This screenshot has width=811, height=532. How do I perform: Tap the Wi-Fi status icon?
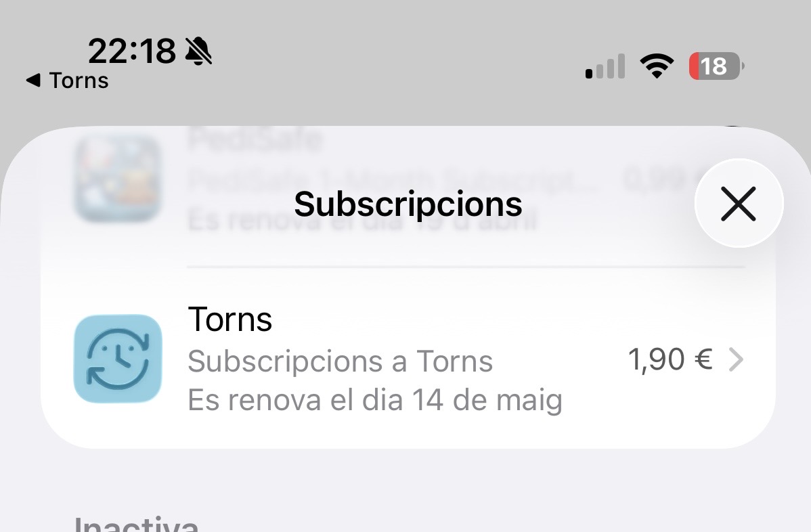pos(657,66)
